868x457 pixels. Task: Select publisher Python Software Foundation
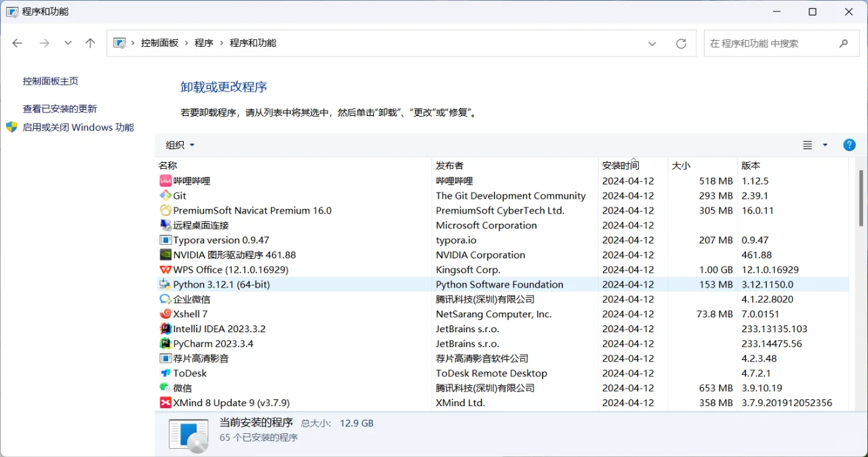coord(499,285)
